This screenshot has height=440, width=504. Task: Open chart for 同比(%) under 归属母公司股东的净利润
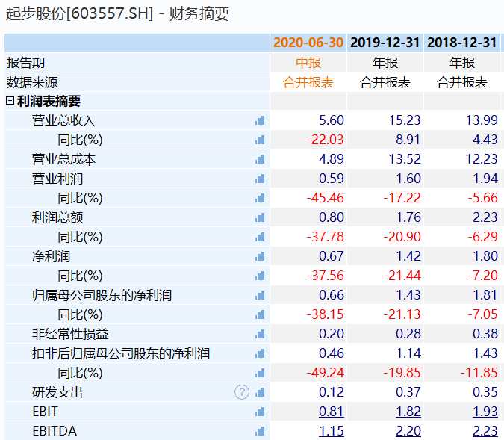click(260, 314)
